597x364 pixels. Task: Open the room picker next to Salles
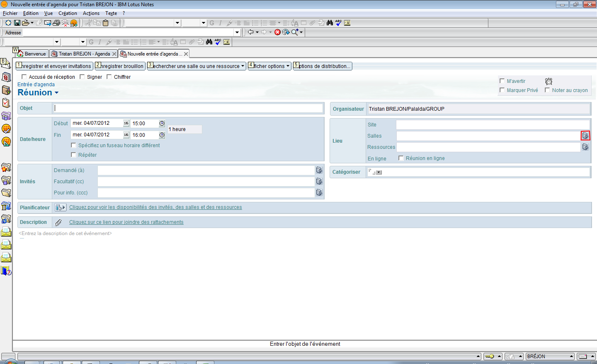(x=585, y=136)
